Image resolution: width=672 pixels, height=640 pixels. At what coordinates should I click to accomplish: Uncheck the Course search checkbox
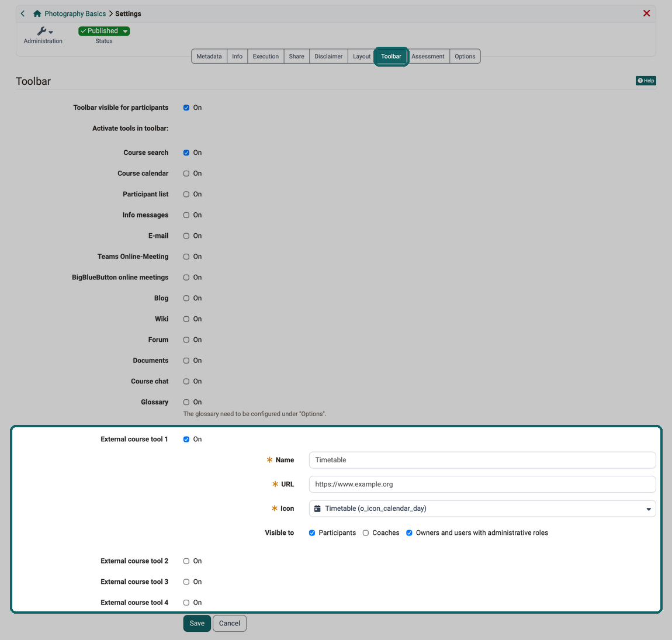click(186, 153)
